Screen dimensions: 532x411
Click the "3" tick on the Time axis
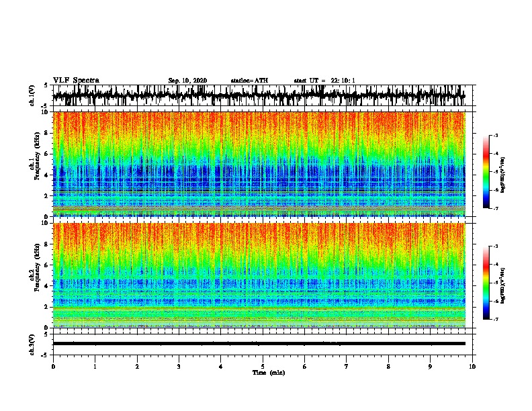(179, 366)
